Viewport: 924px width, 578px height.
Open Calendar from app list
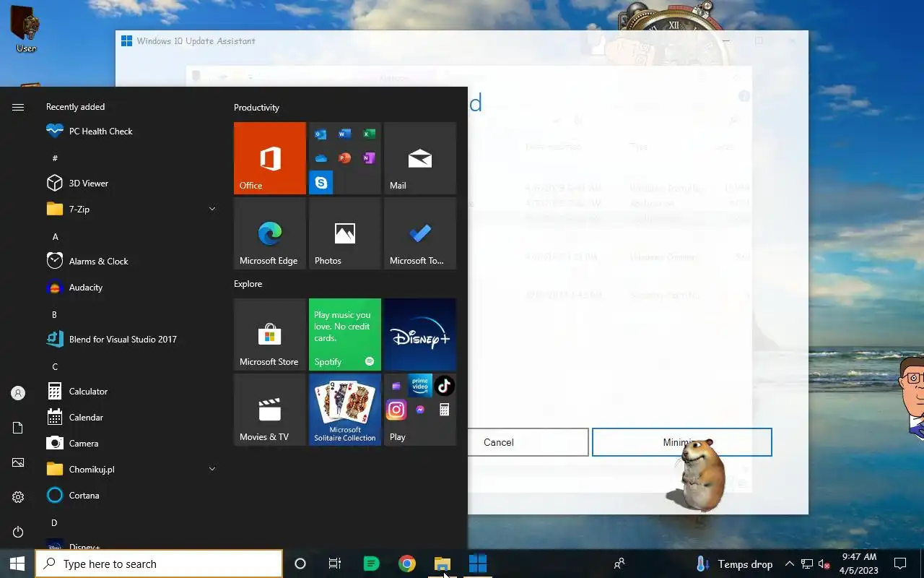click(x=130, y=418)
